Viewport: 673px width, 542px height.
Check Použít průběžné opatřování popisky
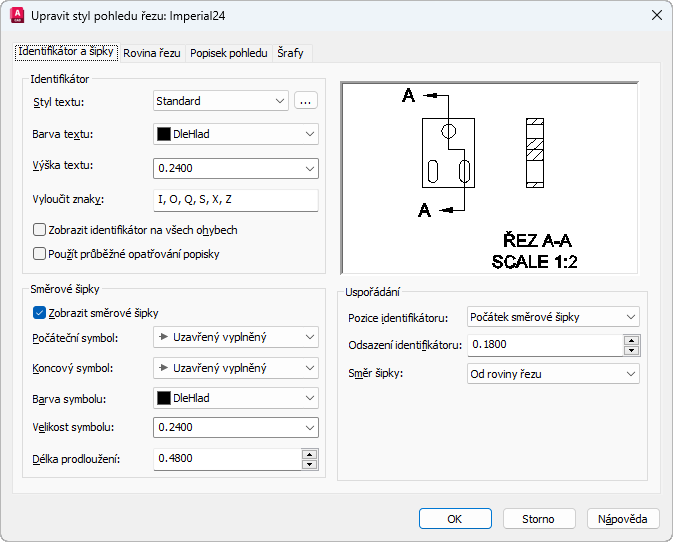39,254
